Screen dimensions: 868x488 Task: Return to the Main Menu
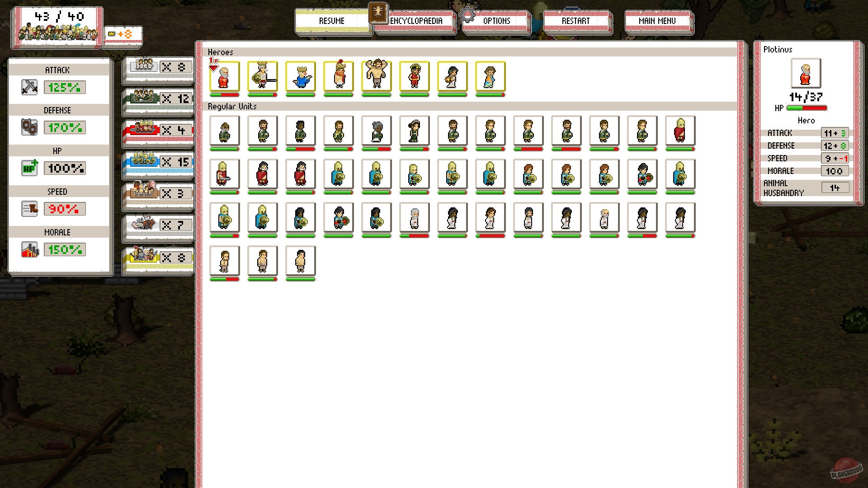pyautogui.click(x=657, y=21)
